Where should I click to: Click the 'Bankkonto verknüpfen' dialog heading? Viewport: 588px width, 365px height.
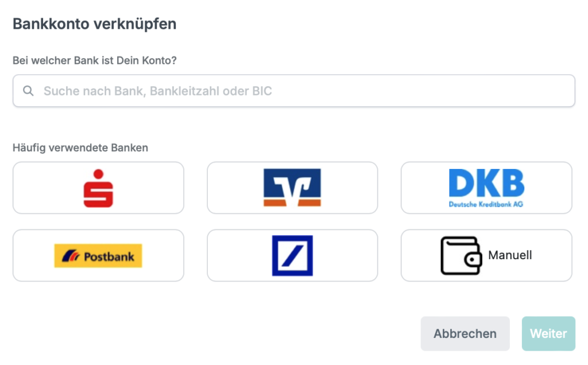click(95, 24)
